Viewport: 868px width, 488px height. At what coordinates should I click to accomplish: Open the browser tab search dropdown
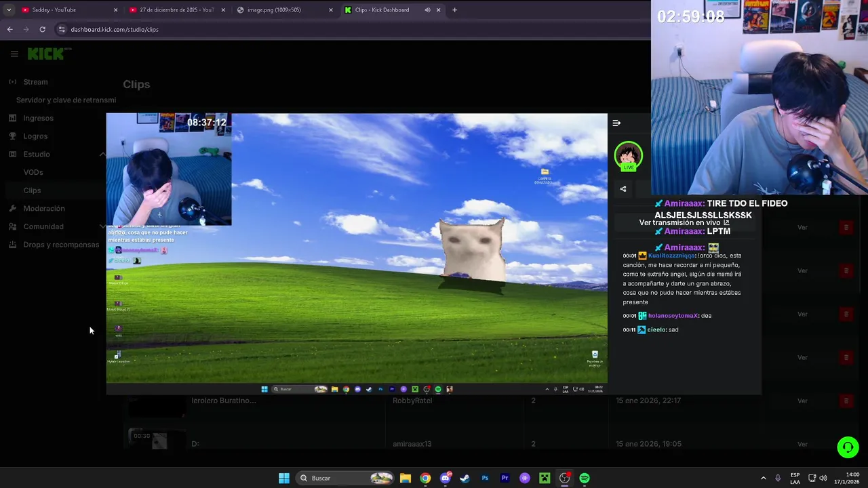click(8, 10)
